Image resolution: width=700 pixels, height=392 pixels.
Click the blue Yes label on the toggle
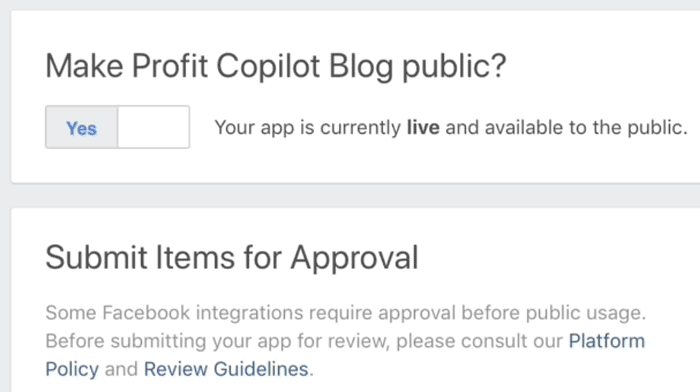point(81,129)
